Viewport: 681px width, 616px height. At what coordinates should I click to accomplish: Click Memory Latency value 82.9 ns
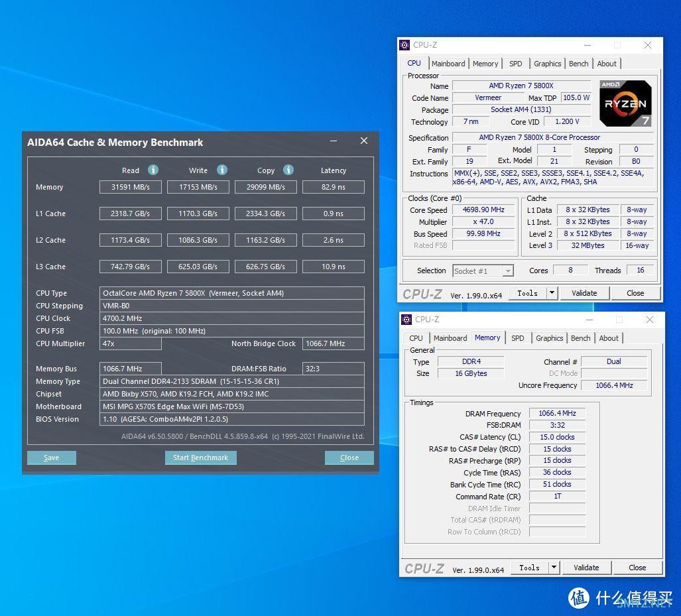(334, 187)
